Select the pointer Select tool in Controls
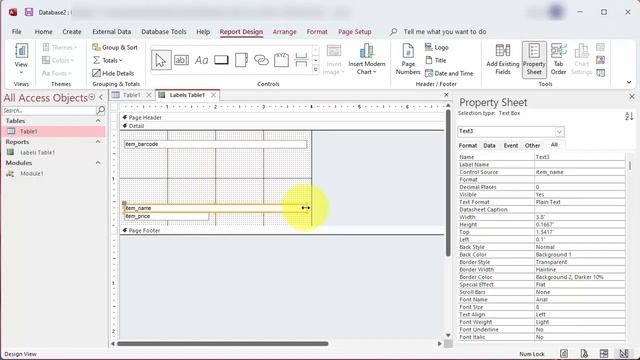This screenshot has width=640, height=360. pyautogui.click(x=161, y=60)
